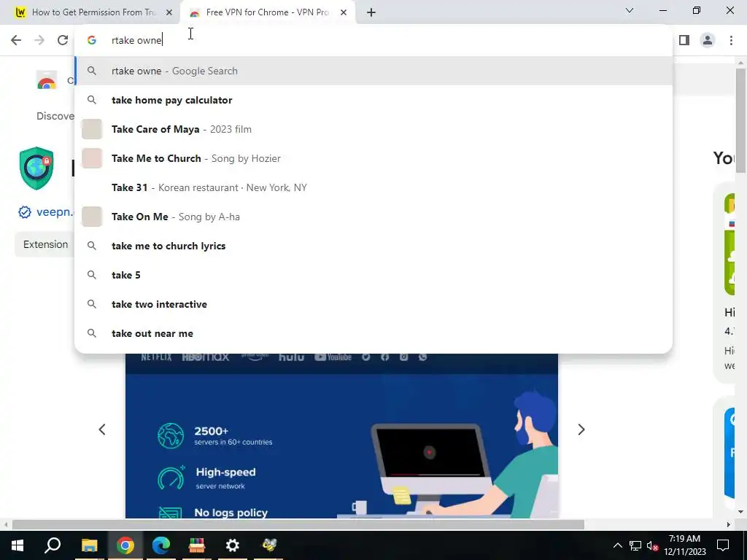Choose the 'take 5' suggestion
747x560 pixels.
[x=373, y=275]
